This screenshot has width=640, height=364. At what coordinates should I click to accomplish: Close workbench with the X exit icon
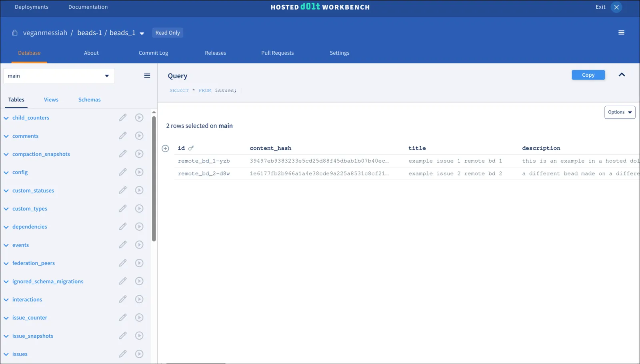click(x=616, y=7)
